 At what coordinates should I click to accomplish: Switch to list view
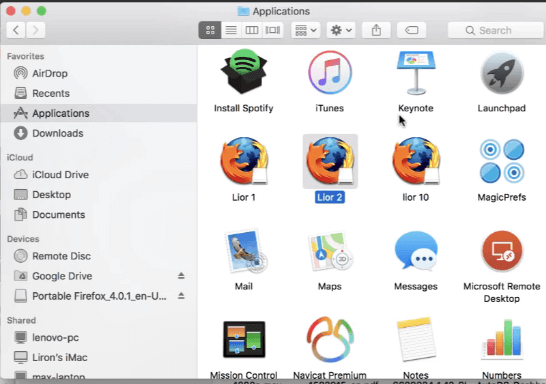231,30
